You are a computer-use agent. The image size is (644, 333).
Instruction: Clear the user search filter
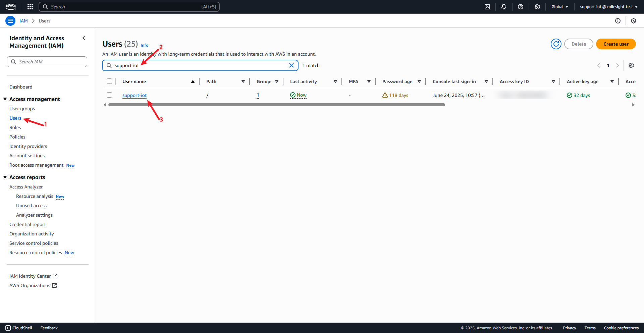click(291, 65)
